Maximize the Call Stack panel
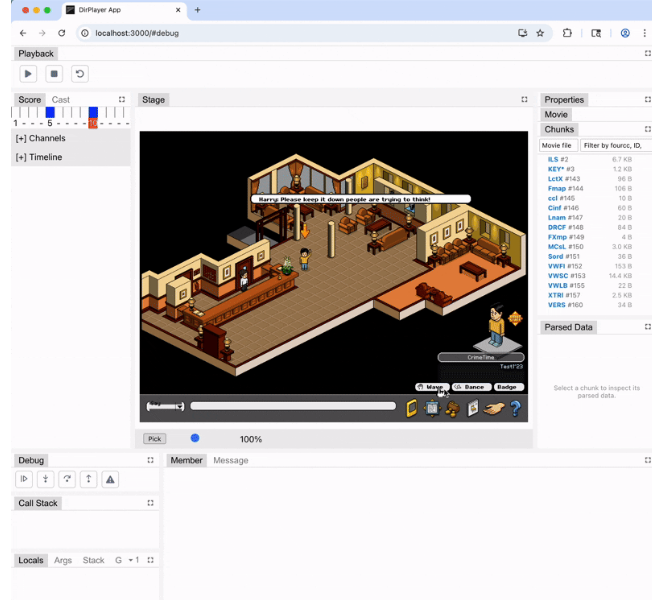 pyautogui.click(x=151, y=503)
